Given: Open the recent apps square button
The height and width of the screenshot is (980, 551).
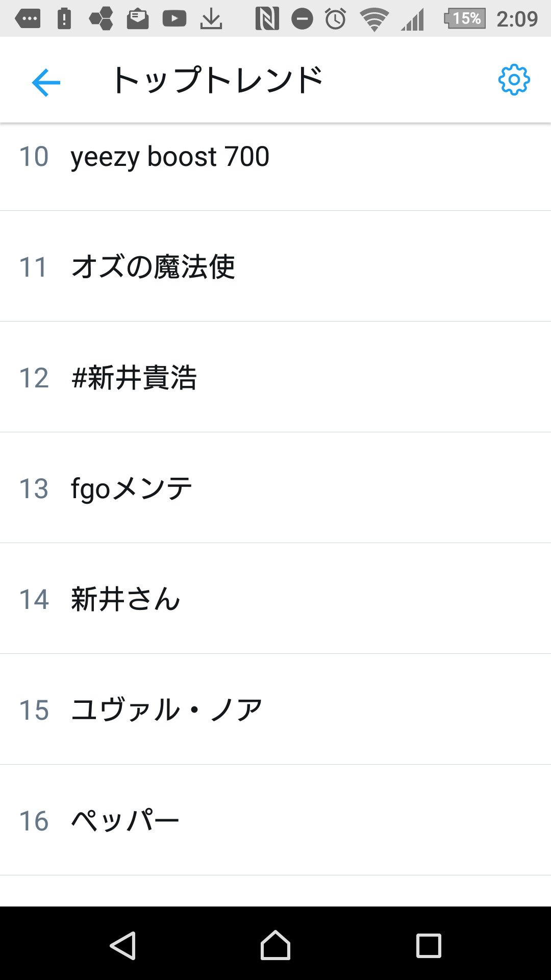Looking at the screenshot, I should pos(429,945).
